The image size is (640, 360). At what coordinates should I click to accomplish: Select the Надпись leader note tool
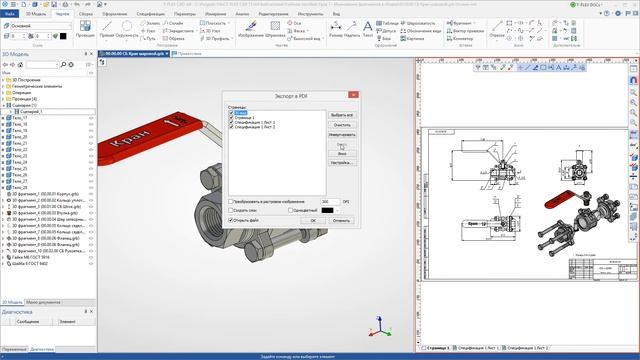click(x=352, y=29)
